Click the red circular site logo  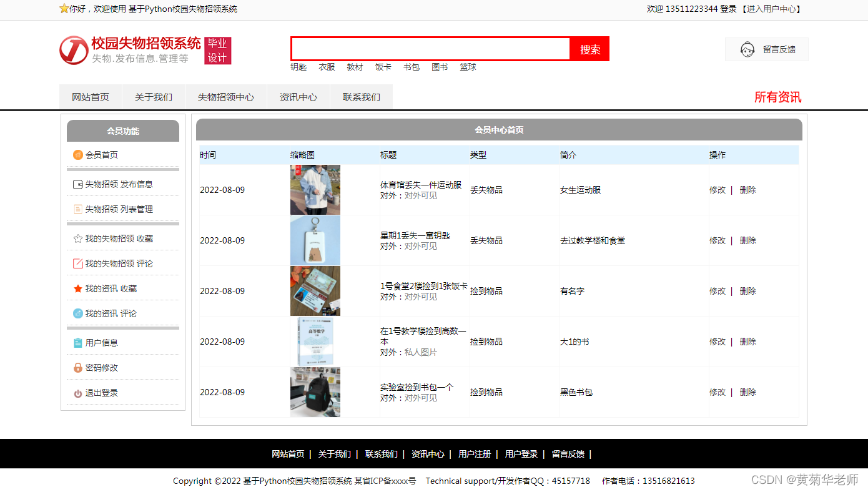click(73, 50)
